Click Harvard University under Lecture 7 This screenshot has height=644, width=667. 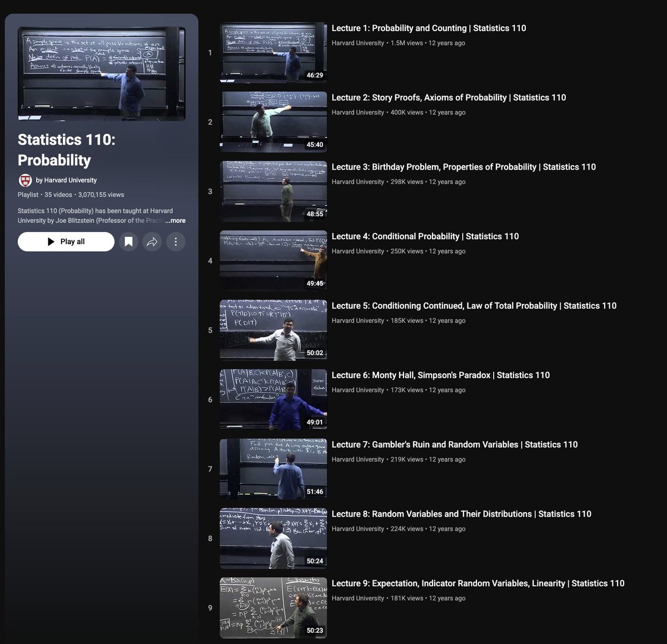358,459
